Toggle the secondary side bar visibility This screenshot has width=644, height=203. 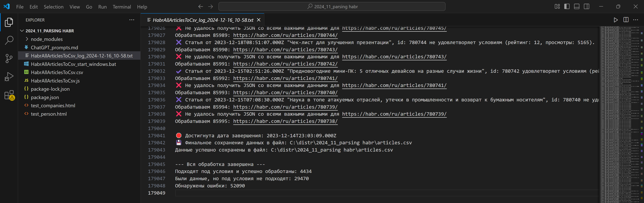[x=586, y=7]
